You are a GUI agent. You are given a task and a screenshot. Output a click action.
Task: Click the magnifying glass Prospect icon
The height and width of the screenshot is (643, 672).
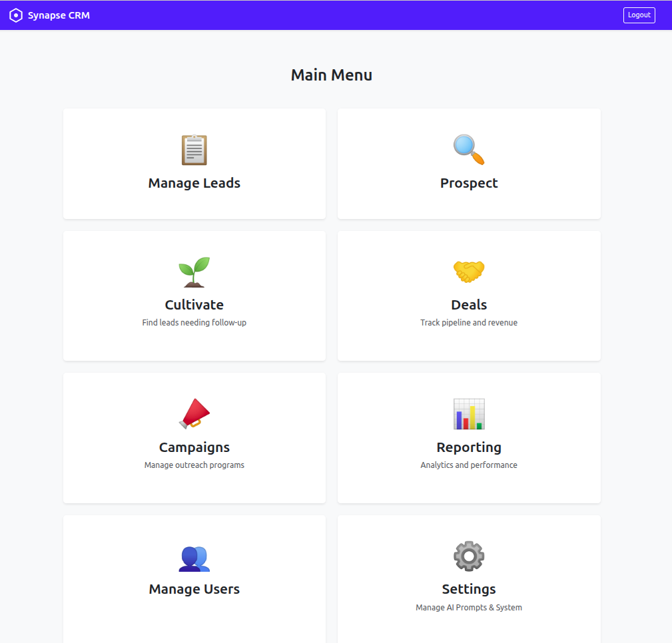(x=469, y=150)
